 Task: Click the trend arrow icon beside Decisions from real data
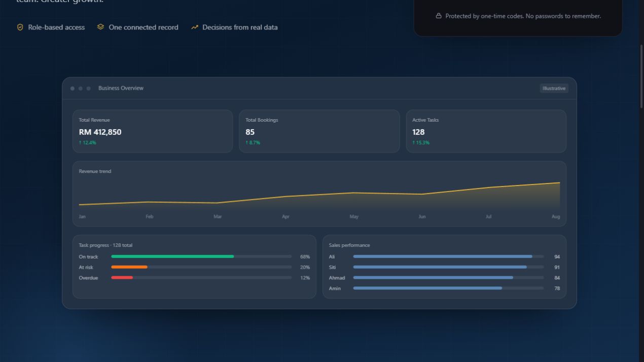tap(195, 27)
